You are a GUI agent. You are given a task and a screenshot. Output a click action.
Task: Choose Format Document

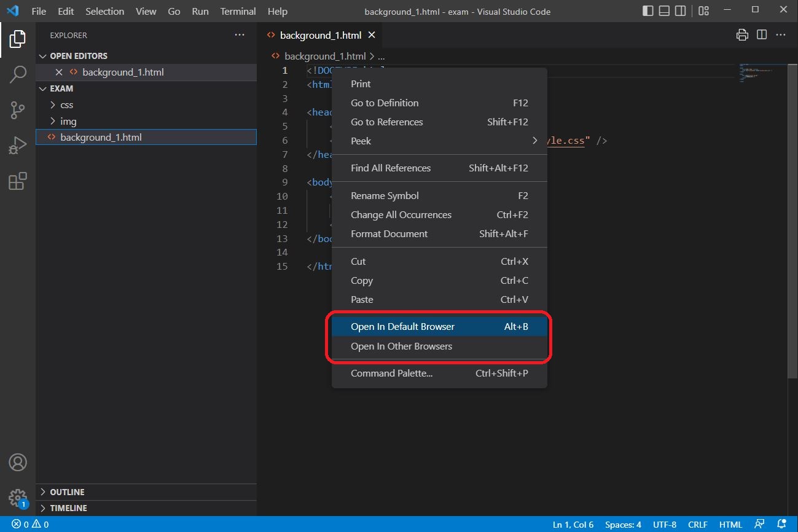439,233
